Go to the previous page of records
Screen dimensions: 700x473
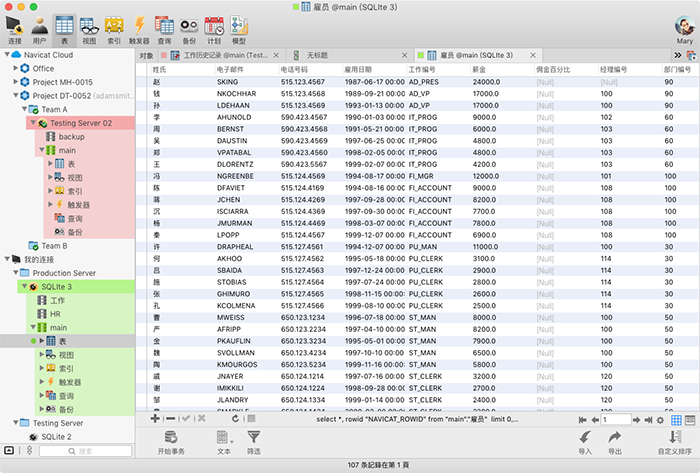tap(595, 420)
